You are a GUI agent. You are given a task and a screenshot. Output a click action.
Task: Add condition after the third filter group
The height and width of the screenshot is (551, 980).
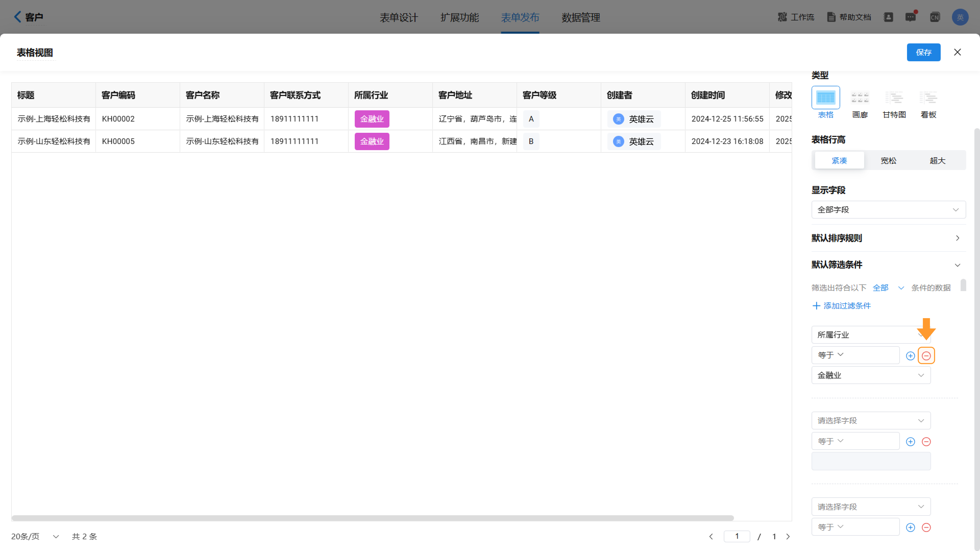click(910, 528)
